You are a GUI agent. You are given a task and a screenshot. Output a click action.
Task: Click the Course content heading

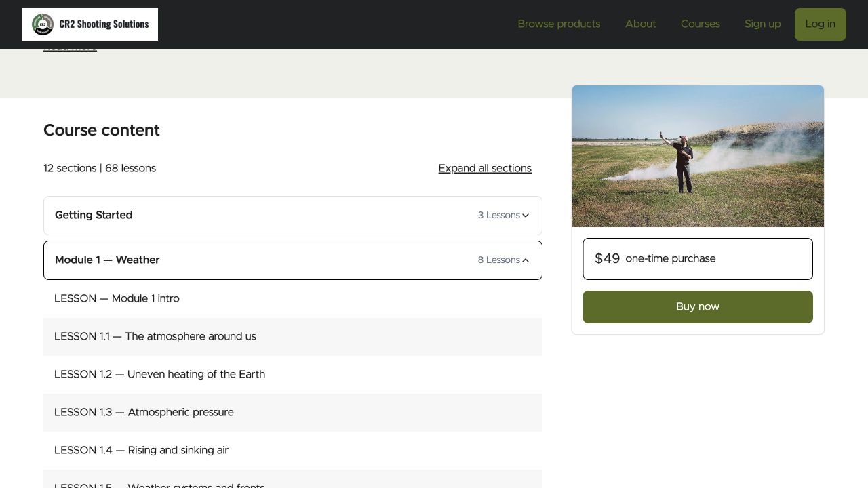pos(102,130)
